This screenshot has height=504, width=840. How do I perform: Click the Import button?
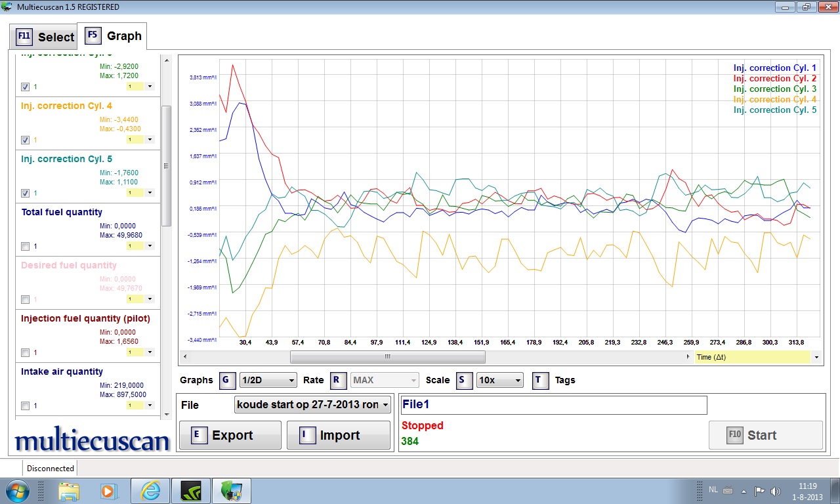tap(337, 435)
